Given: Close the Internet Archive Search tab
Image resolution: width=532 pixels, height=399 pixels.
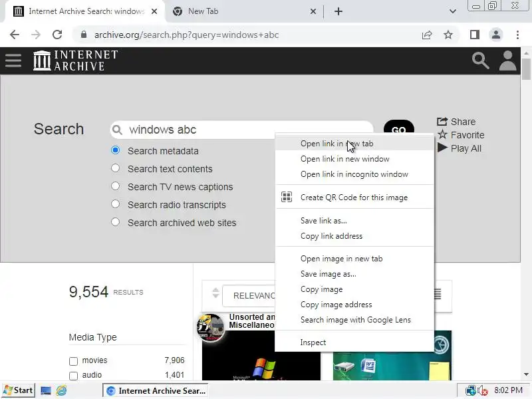Looking at the screenshot, I should [154, 11].
